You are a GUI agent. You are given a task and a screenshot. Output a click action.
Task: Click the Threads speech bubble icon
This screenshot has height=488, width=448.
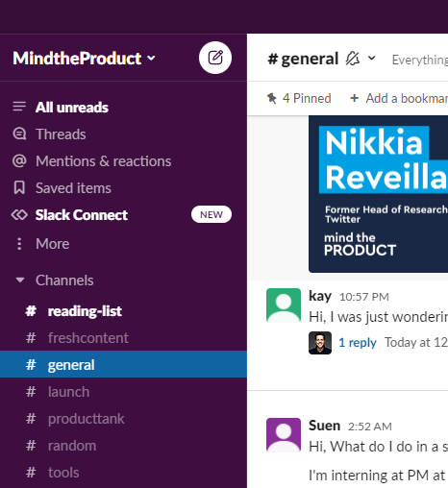point(19,134)
